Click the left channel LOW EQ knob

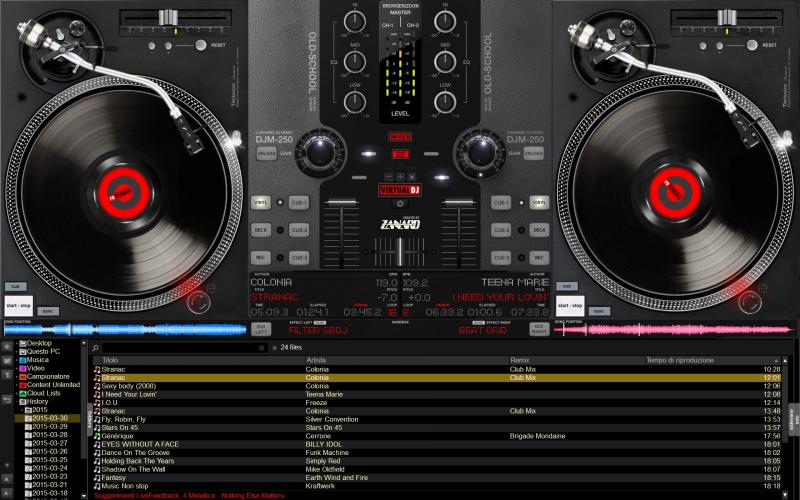(x=355, y=102)
